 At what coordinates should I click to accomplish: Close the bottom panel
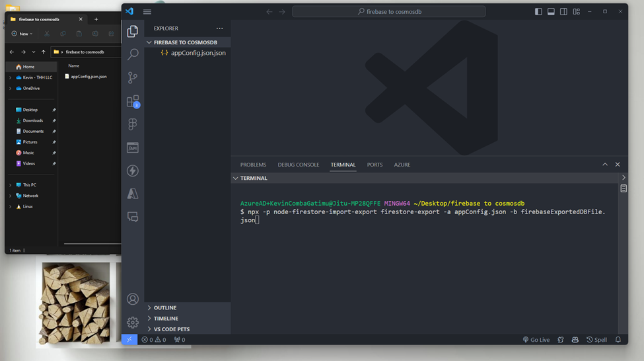[x=618, y=165]
